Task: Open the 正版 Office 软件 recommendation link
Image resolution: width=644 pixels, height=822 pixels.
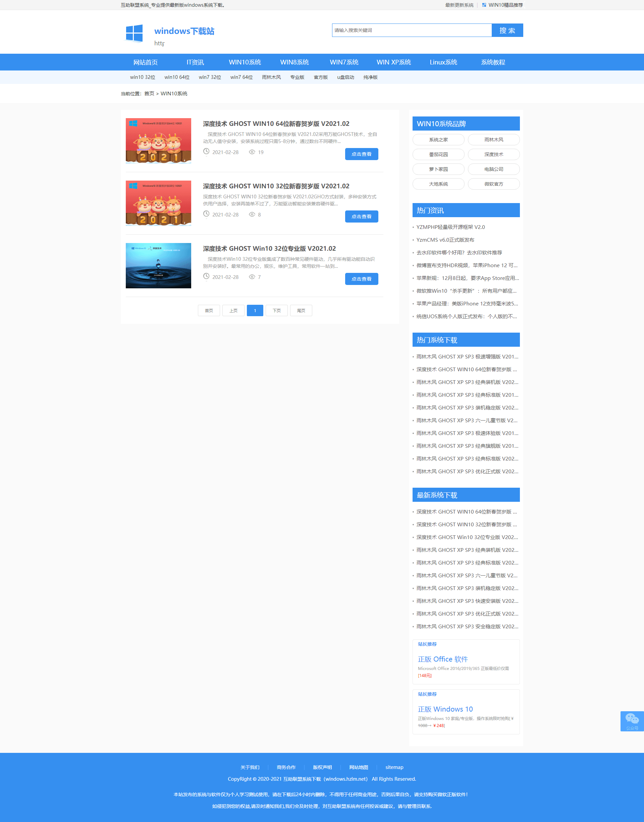Action: [443, 659]
